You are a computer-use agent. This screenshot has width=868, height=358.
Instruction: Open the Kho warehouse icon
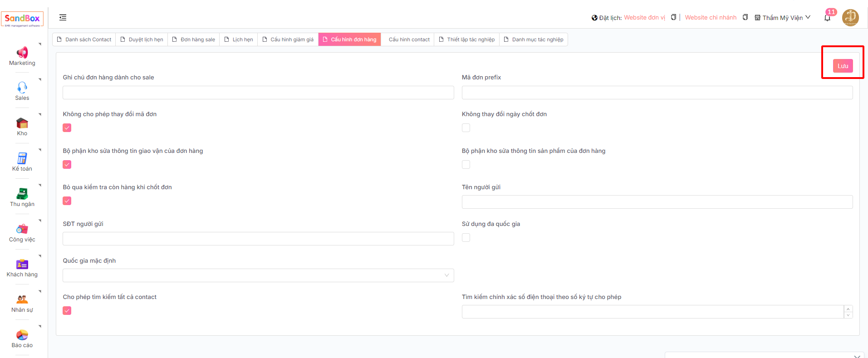[22, 123]
